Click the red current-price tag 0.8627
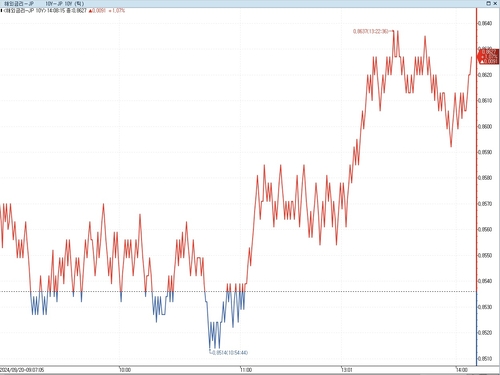The width and height of the screenshot is (500, 375). point(488,56)
